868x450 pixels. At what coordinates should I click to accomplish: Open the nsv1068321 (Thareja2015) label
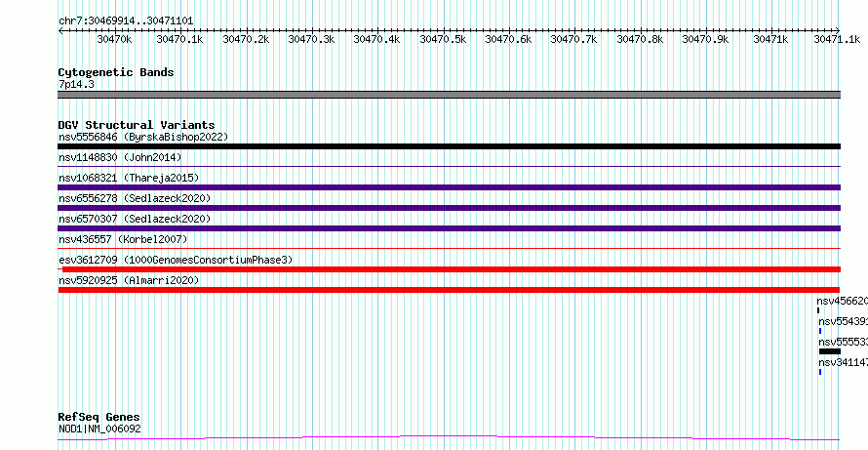coord(129,178)
